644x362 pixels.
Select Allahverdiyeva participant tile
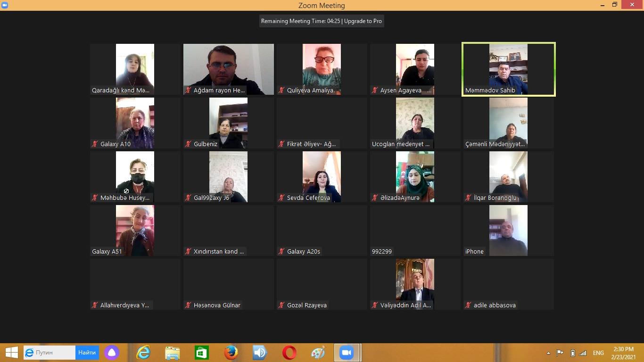pyautogui.click(x=135, y=284)
